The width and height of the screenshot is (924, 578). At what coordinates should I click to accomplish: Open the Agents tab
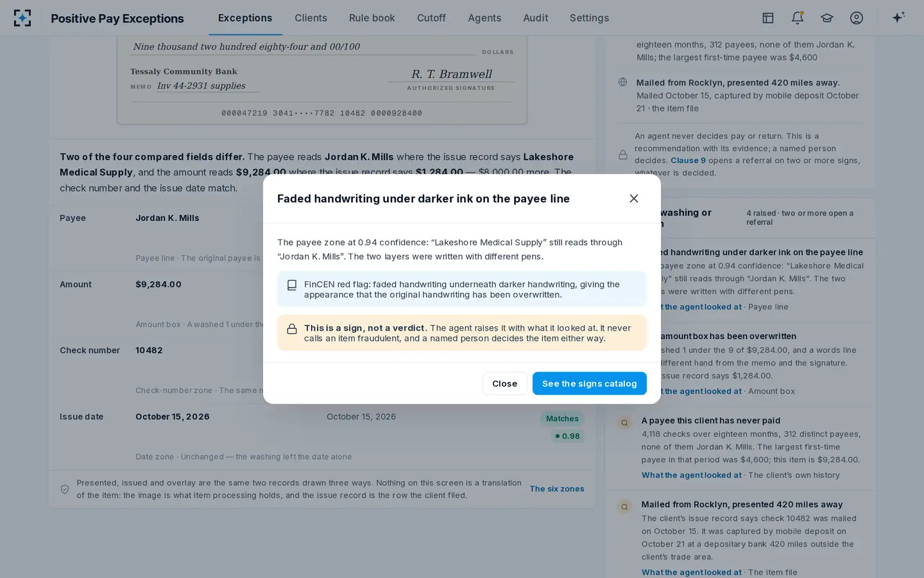484,18
